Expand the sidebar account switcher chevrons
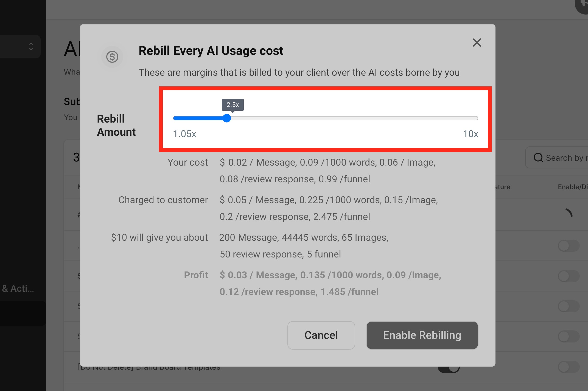Screen dimensions: 588x391 click(x=31, y=46)
